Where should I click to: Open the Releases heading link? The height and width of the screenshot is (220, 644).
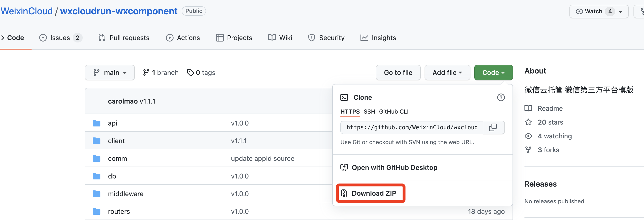pyautogui.click(x=540, y=184)
